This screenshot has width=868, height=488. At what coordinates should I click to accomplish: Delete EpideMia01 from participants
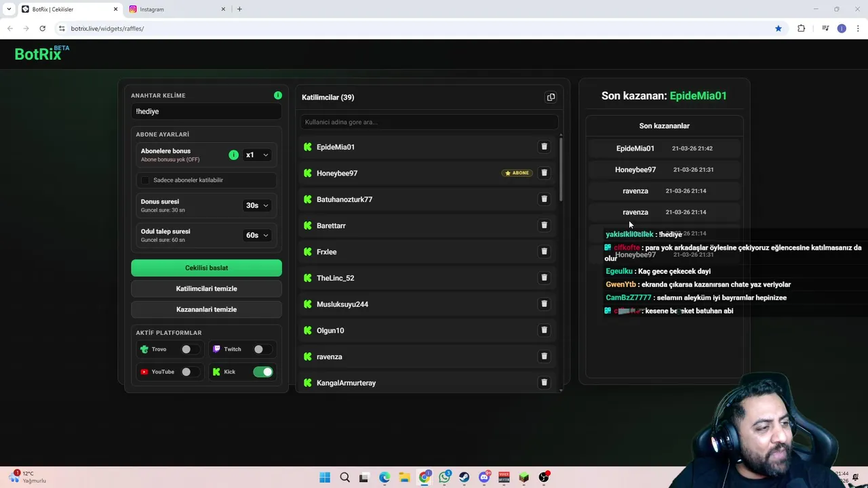point(544,146)
